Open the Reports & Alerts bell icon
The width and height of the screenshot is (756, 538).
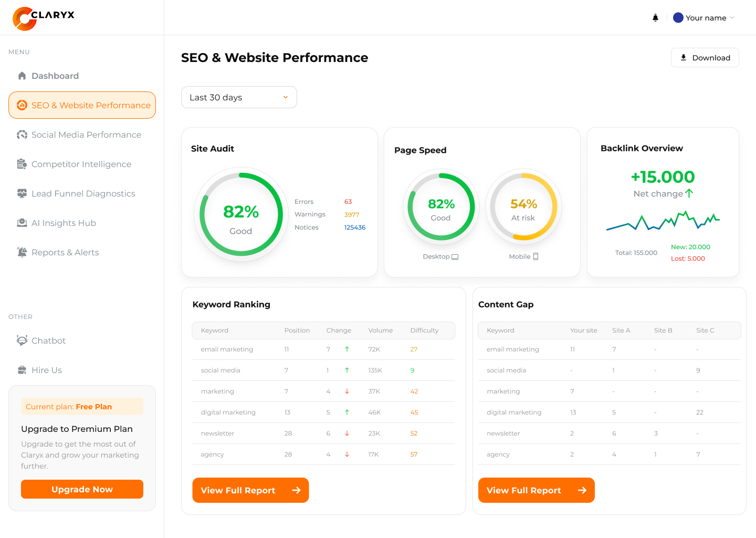point(22,252)
